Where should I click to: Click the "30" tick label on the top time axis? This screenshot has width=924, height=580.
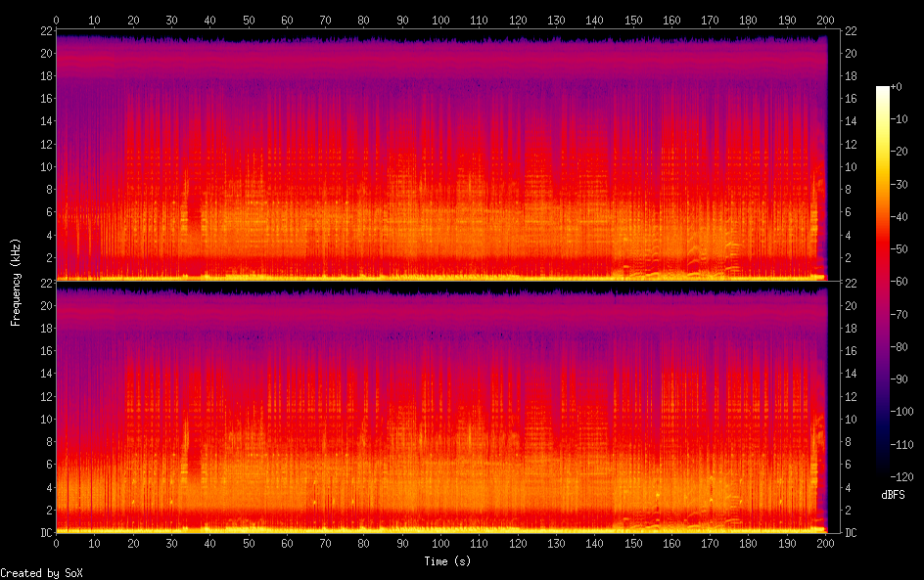tap(171, 20)
